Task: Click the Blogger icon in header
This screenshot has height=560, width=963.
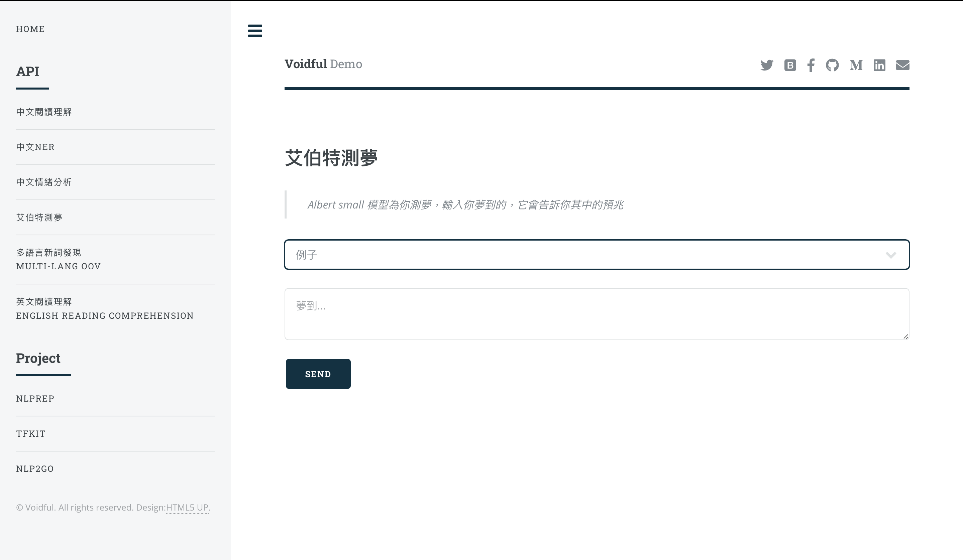Action: (790, 65)
